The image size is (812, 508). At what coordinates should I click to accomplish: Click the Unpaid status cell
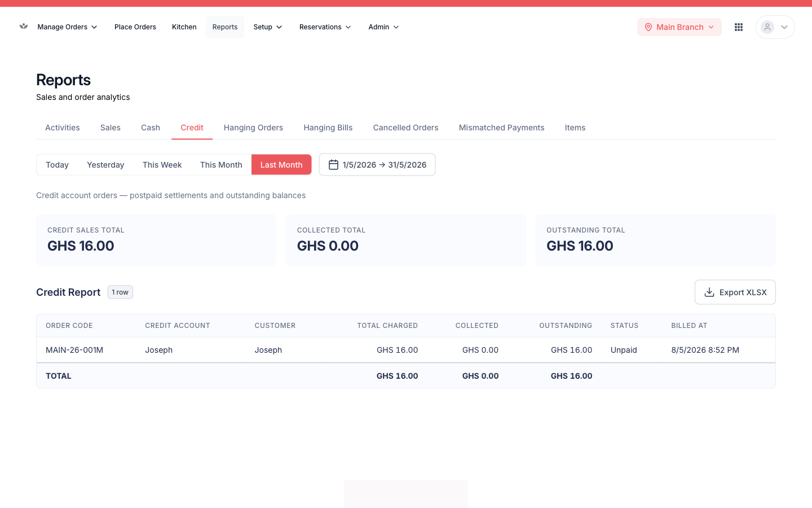click(x=624, y=350)
